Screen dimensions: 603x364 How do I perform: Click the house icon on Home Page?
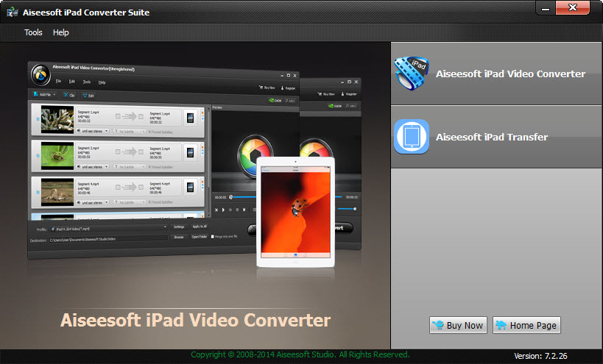[x=501, y=325]
